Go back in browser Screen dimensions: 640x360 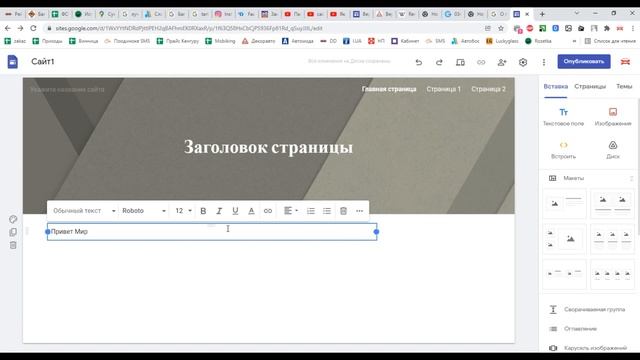point(8,28)
